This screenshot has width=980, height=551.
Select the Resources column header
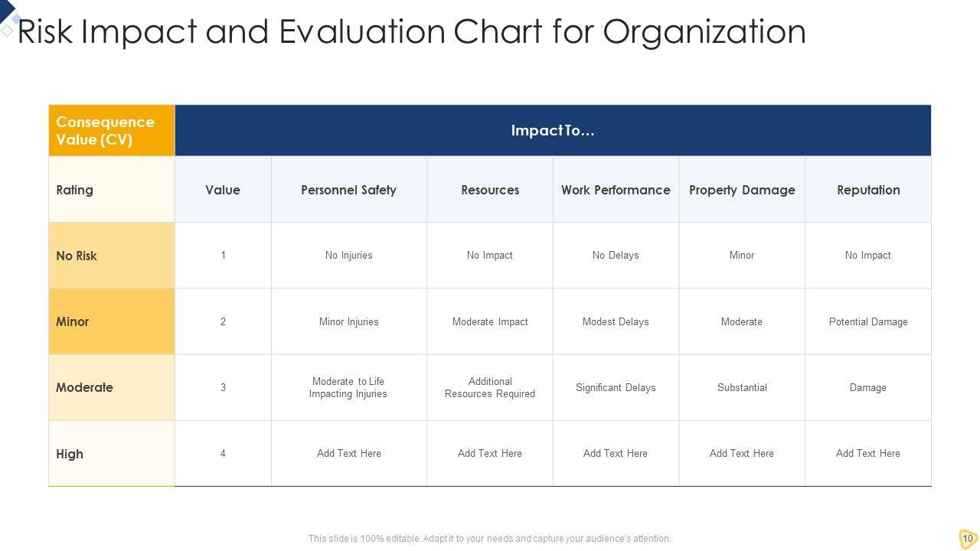(x=490, y=190)
